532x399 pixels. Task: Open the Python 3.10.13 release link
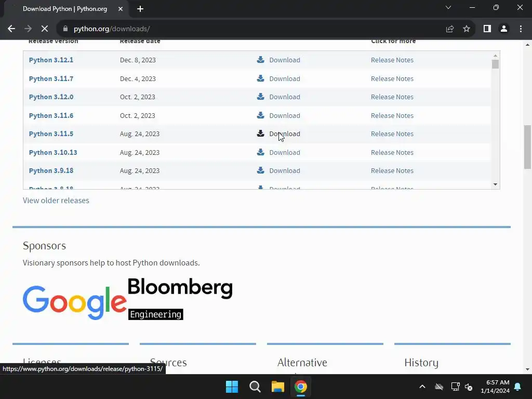tap(53, 153)
